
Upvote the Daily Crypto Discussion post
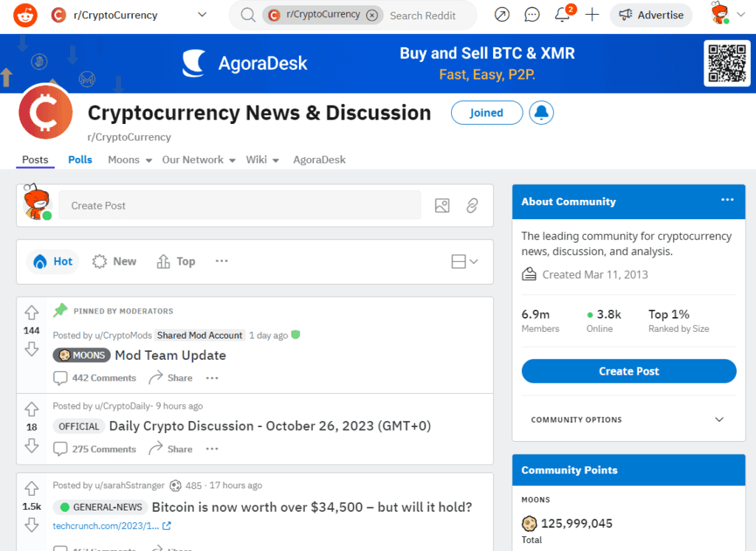pyautogui.click(x=32, y=409)
